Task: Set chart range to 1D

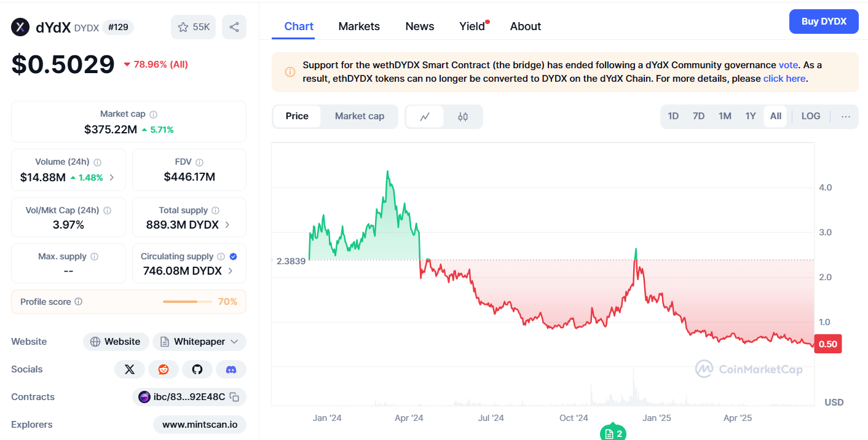Action: click(x=673, y=116)
